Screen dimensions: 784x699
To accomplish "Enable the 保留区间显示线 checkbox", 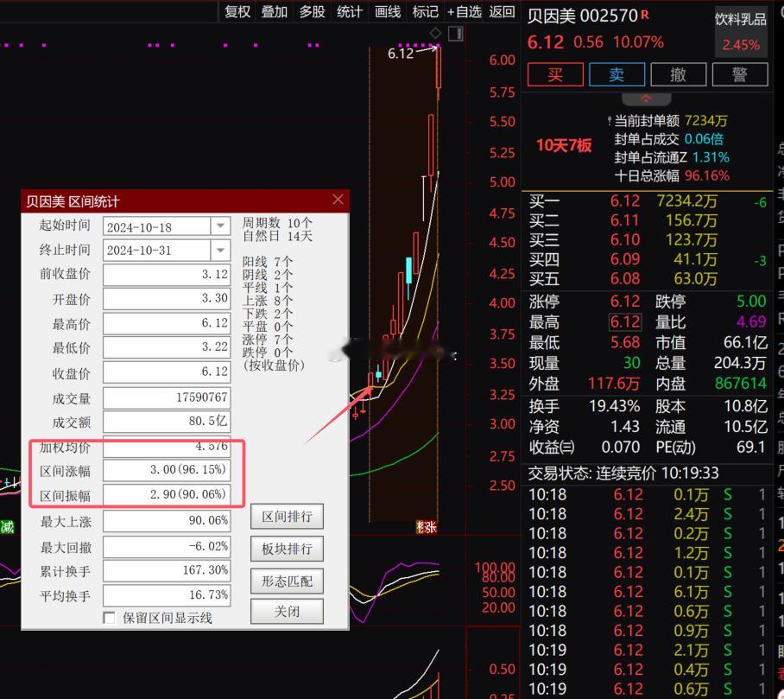I will coord(109,618).
